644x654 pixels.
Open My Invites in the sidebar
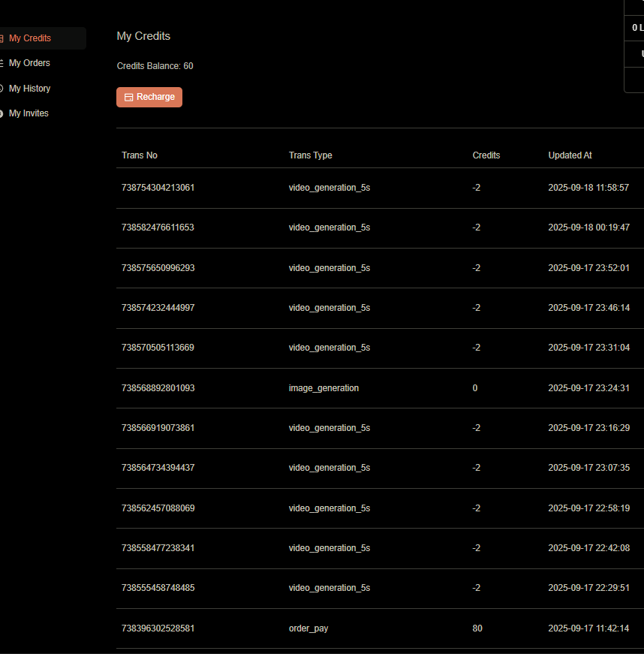29,113
